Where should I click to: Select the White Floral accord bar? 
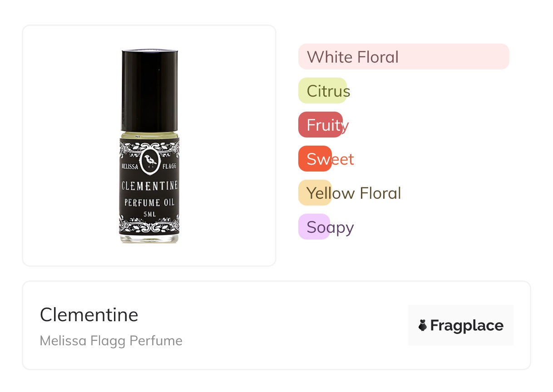coord(403,57)
